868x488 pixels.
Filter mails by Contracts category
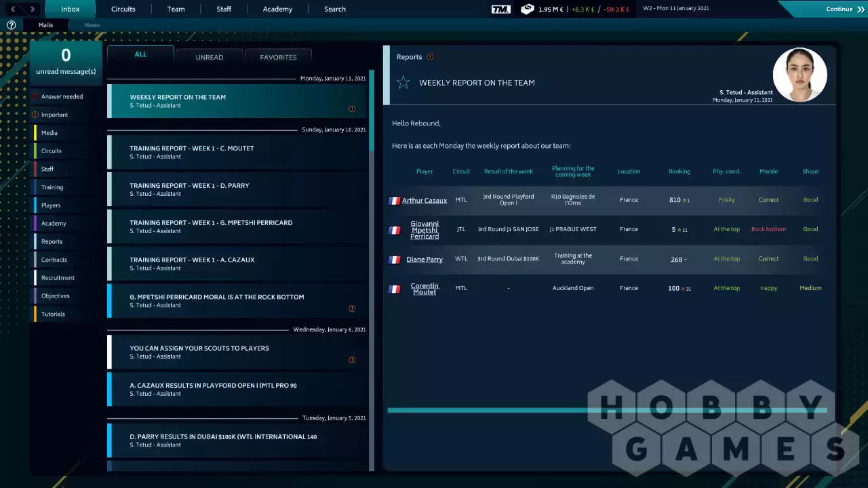54,260
